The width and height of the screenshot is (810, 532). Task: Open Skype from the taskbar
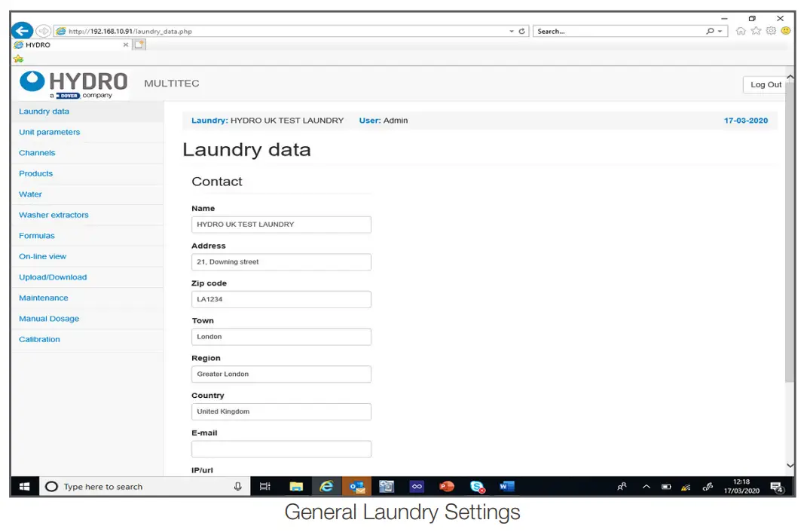point(477,487)
